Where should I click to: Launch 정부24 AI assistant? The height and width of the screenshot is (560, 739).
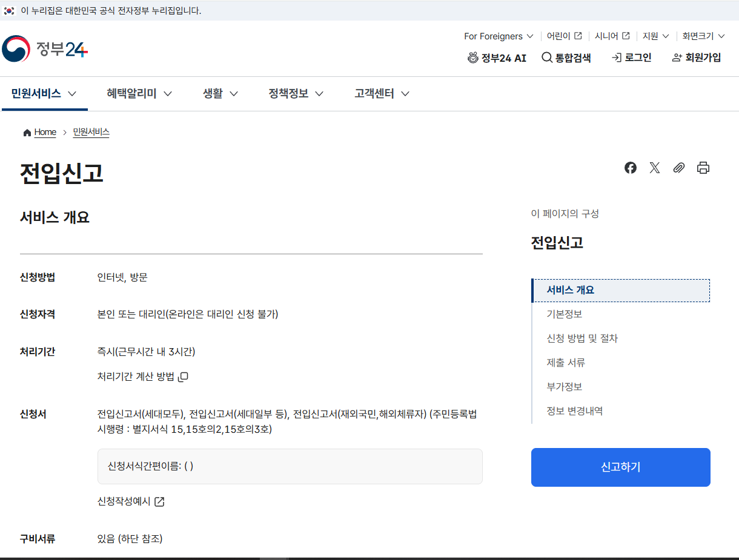497,58
